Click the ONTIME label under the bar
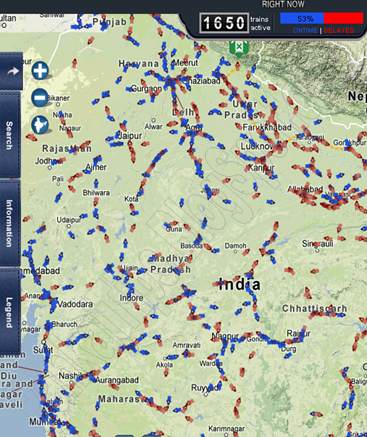Image resolution: width=367 pixels, height=437 pixels. point(305,30)
